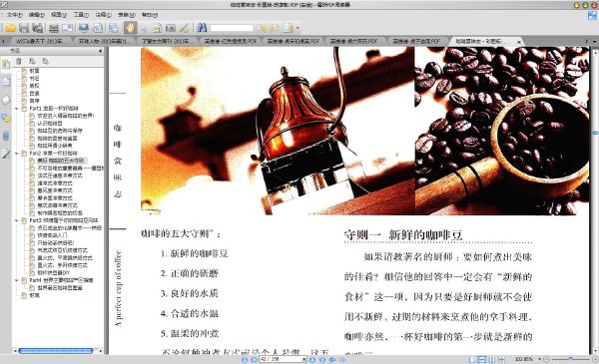
Task: Click the list item '4. 合适的水温'
Action: pos(189,313)
